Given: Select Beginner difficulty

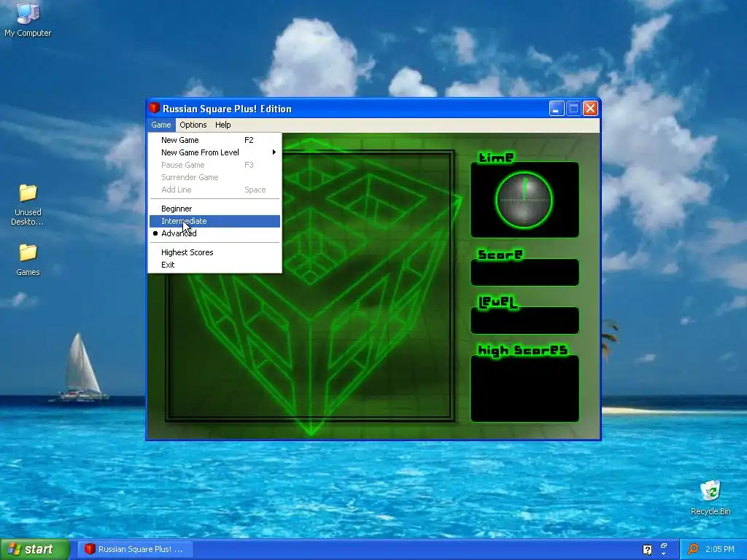Looking at the screenshot, I should click(214, 209).
